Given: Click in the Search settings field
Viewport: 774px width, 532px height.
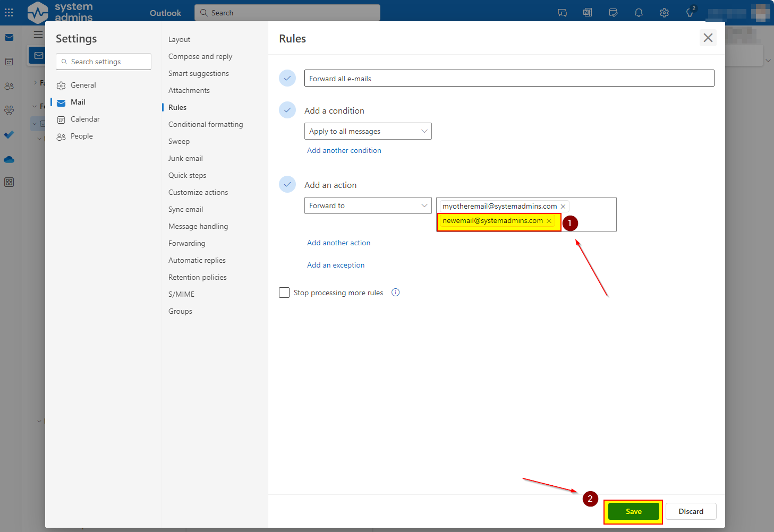Looking at the screenshot, I should coord(103,62).
